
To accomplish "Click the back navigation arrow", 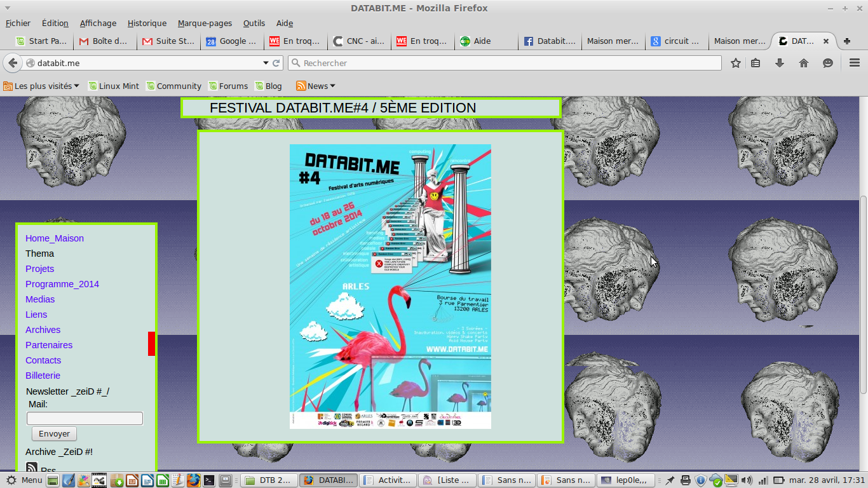I will click(13, 63).
